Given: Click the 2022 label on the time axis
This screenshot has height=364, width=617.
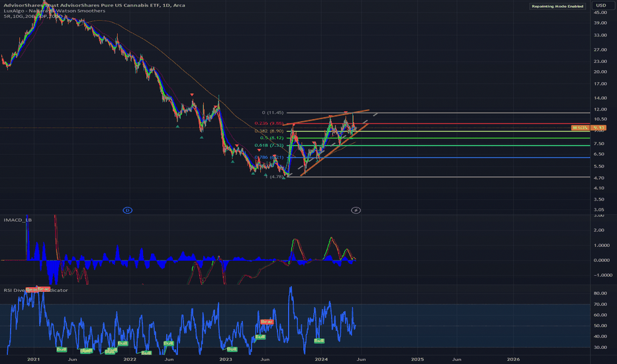Looking at the screenshot, I should pyautogui.click(x=130, y=359).
